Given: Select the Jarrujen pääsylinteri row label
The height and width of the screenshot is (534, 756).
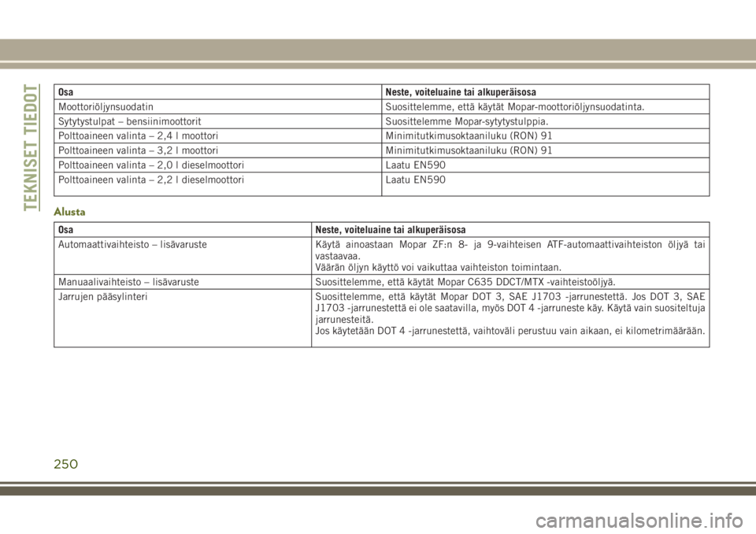Looking at the screenshot, I should 101,297.
